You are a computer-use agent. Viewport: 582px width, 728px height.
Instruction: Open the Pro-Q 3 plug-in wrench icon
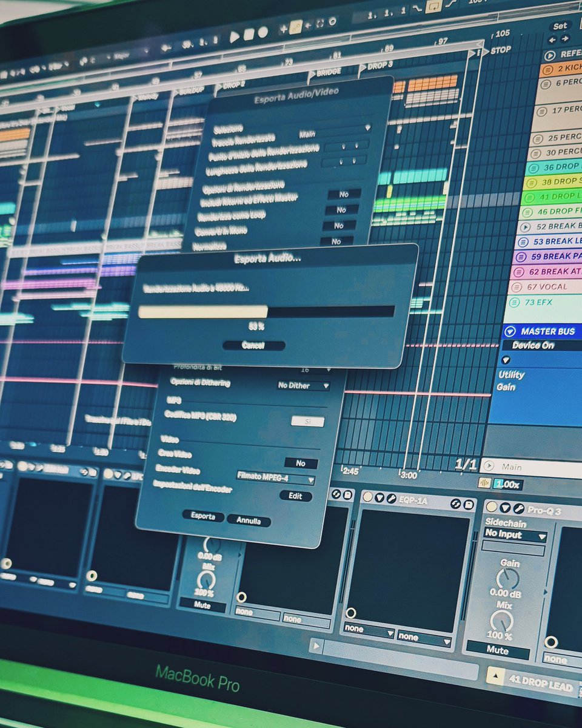tap(519, 509)
